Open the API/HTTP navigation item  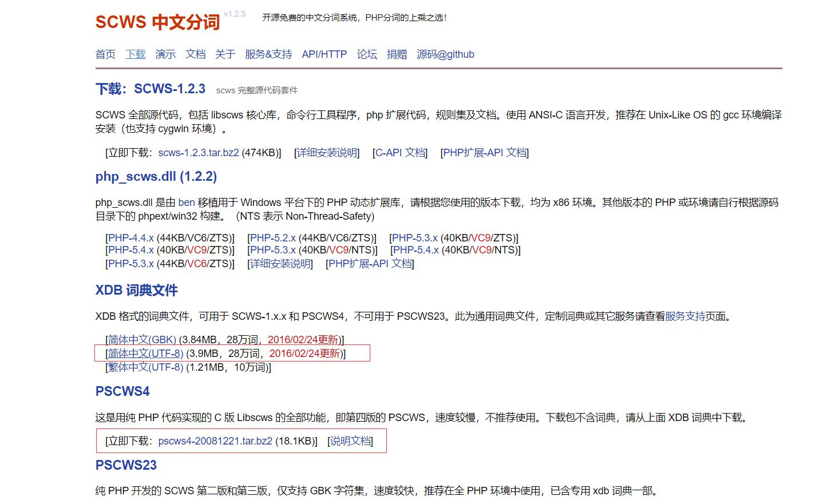coord(325,54)
